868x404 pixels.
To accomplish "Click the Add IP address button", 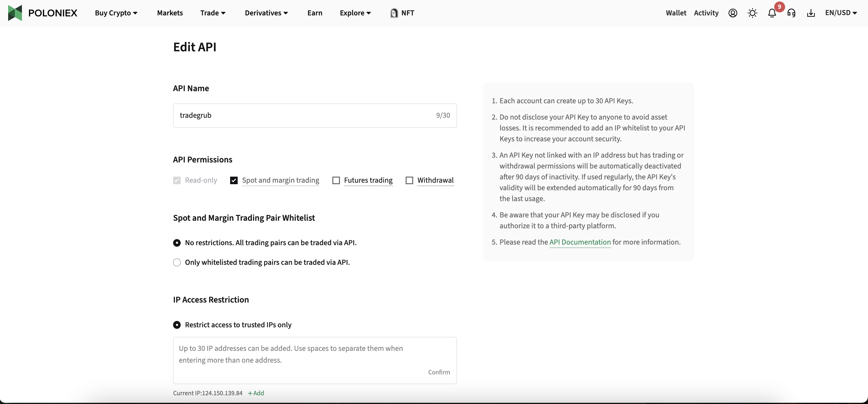I will coord(255,392).
